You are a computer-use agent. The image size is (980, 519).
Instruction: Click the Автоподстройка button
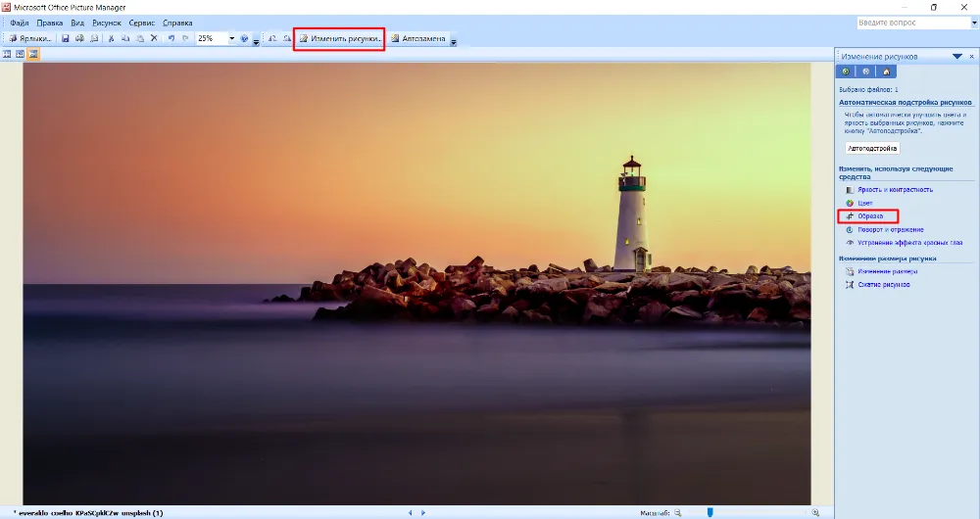point(872,149)
